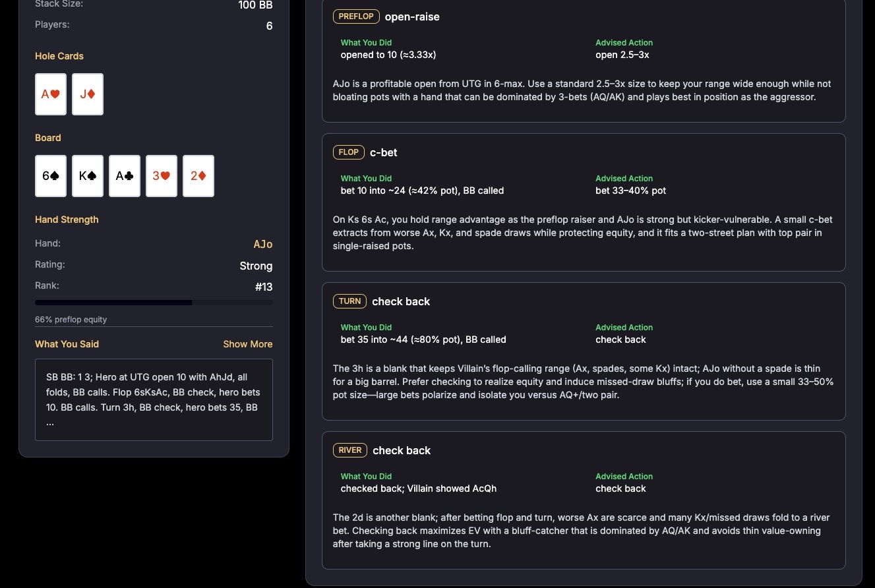The height and width of the screenshot is (588, 875).
Task: Select the Rank #13 value
Action: point(262,287)
